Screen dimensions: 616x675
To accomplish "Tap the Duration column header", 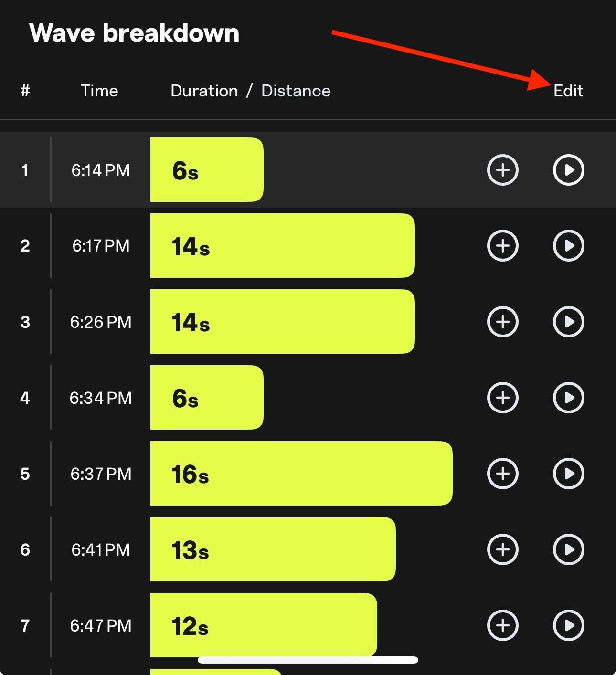I will click(204, 91).
